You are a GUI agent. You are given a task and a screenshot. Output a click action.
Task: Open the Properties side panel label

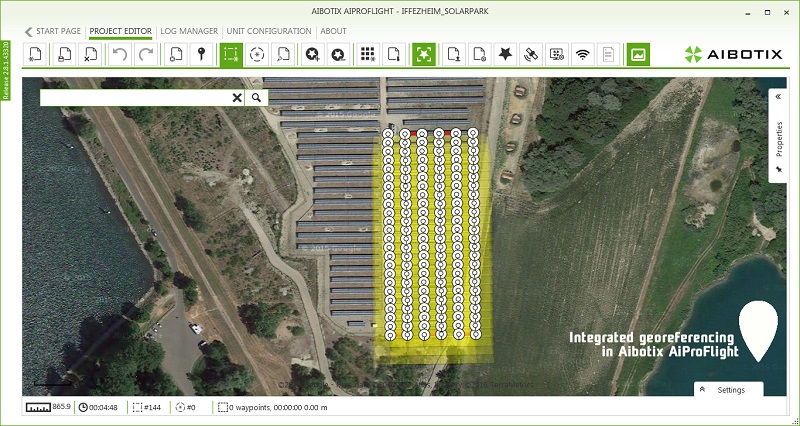pos(779,139)
